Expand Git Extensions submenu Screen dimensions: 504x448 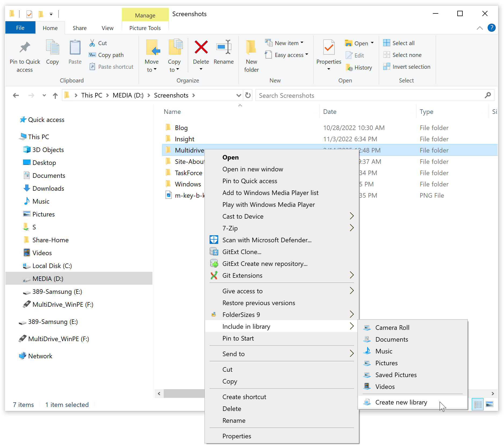coord(352,275)
